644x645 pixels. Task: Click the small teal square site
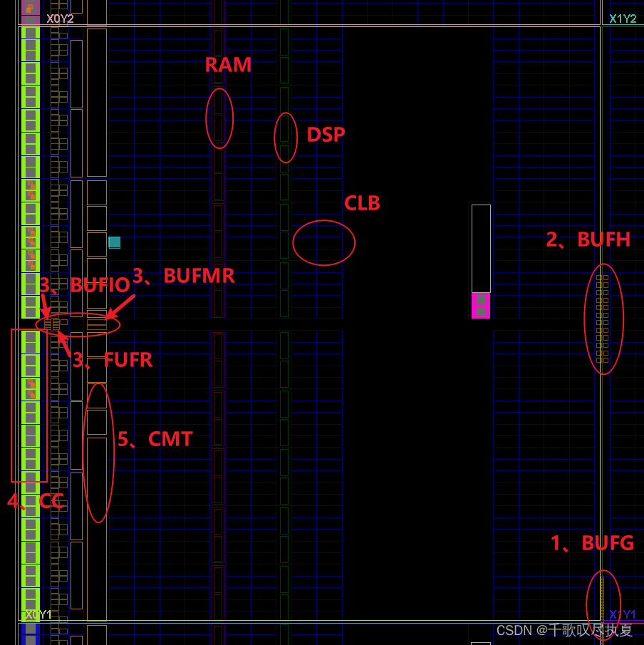(114, 242)
